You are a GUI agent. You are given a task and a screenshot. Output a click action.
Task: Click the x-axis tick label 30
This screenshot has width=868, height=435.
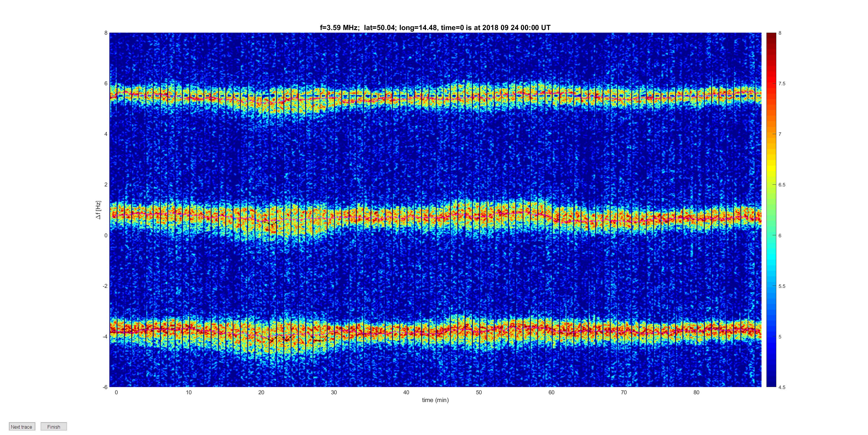[334, 392]
